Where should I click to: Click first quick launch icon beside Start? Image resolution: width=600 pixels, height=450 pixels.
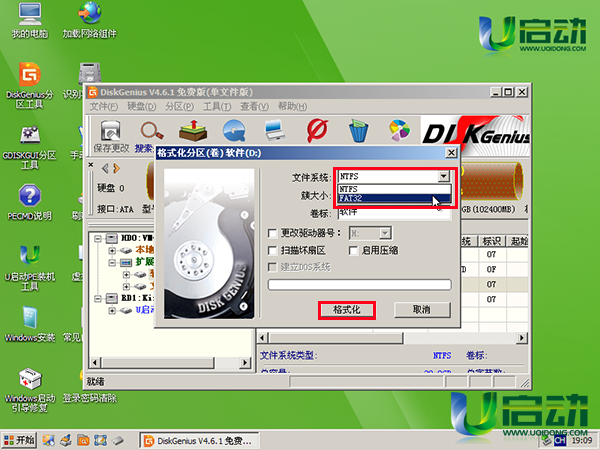pyautogui.click(x=49, y=440)
